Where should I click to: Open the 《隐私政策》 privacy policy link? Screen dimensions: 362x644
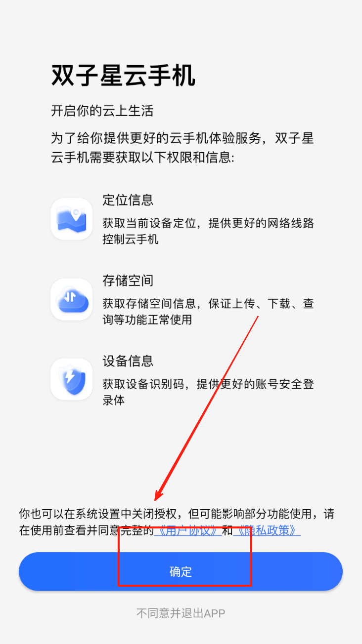point(266,531)
